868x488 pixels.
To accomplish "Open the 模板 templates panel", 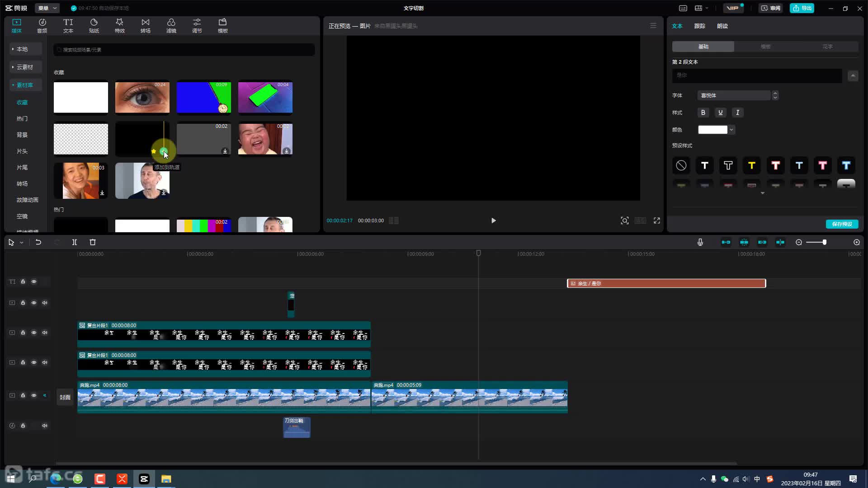I will [222, 26].
